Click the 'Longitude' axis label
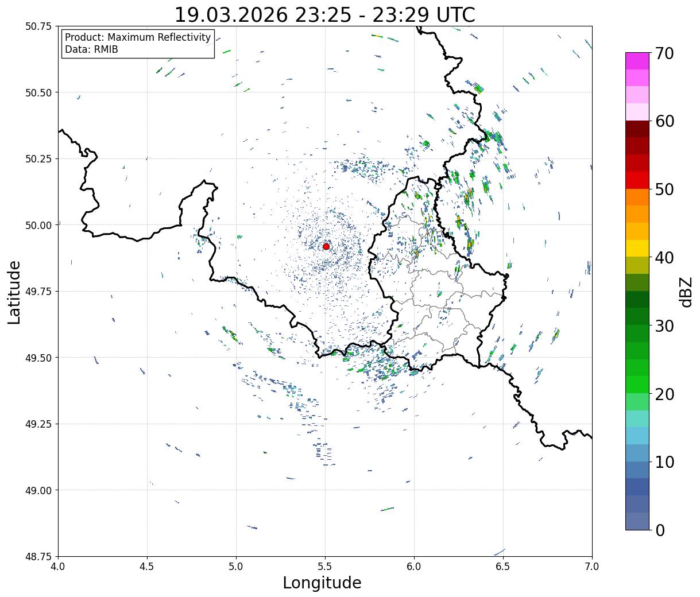Screen dimensions: 700x597 pos(322,583)
